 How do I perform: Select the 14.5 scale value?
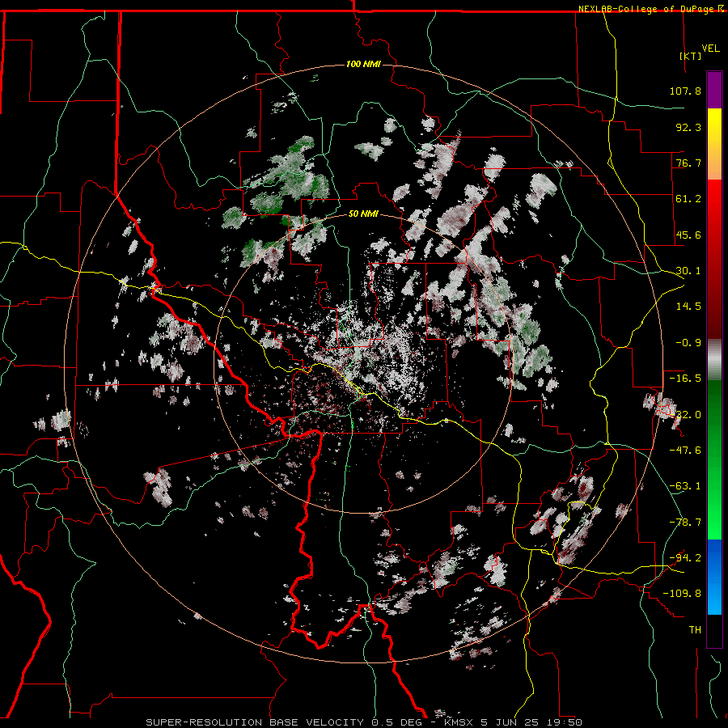[688, 307]
